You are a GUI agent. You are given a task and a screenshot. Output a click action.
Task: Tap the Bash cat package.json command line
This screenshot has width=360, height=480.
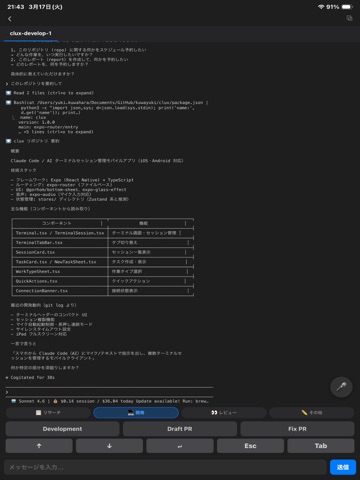[107, 103]
